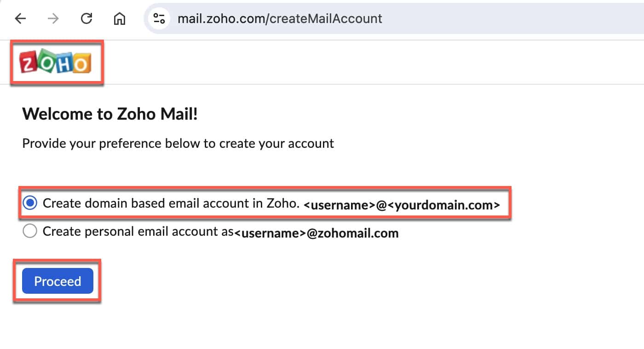The width and height of the screenshot is (644, 349).
Task: Click the <username>@zohomail.com text
Action: click(x=316, y=233)
